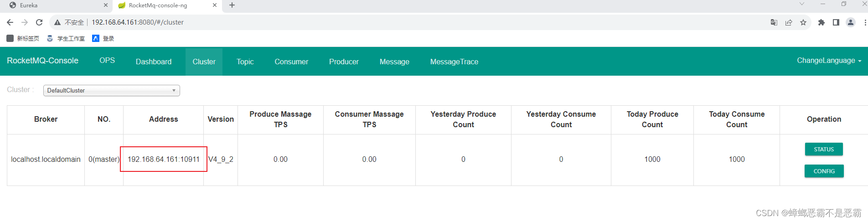
Task: Select the Cluster nav item
Action: tap(204, 62)
